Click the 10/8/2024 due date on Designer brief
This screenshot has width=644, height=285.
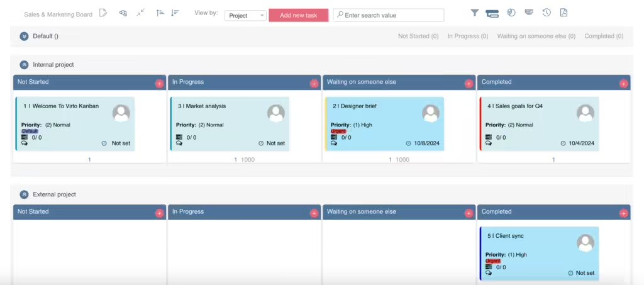(427, 143)
